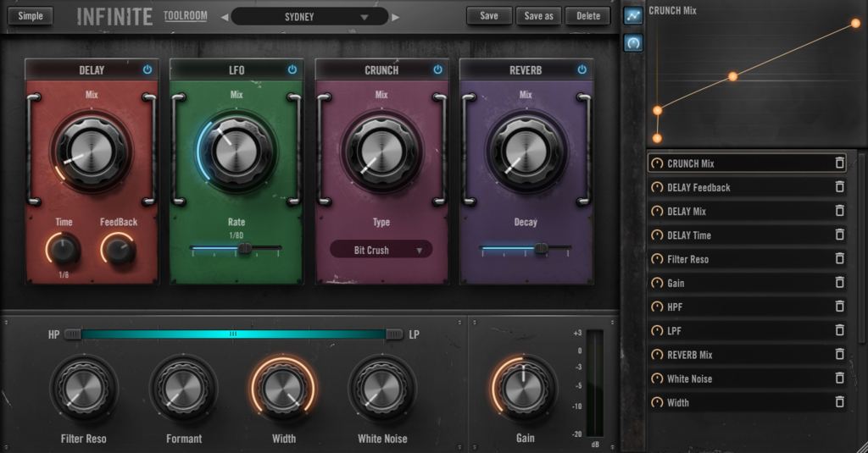This screenshot has width=868, height=453.
Task: Open the Bit Crush type dropdown
Action: tap(381, 250)
